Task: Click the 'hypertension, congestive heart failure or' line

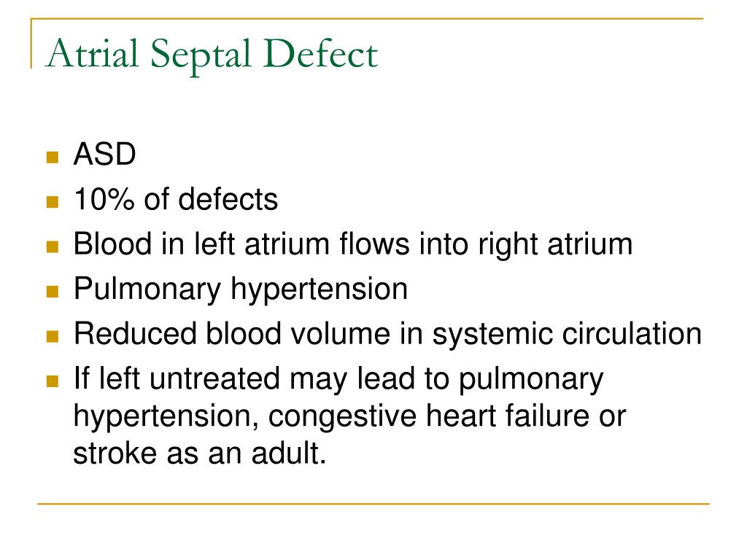Action: point(349,417)
